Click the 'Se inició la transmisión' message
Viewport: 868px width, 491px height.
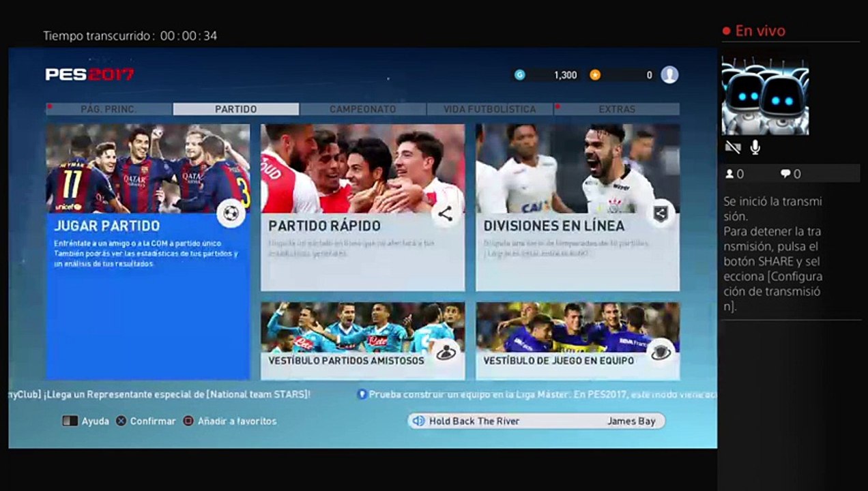point(772,209)
